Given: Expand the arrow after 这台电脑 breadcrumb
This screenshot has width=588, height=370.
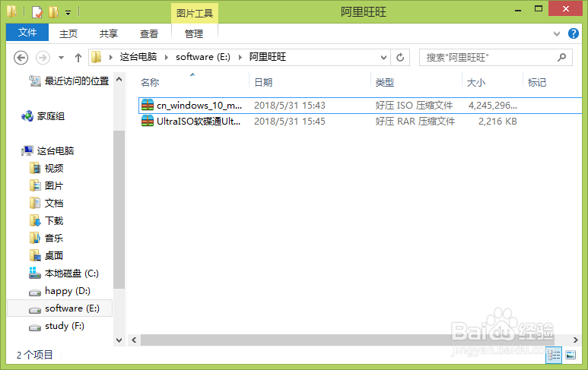Looking at the screenshot, I should pos(166,57).
